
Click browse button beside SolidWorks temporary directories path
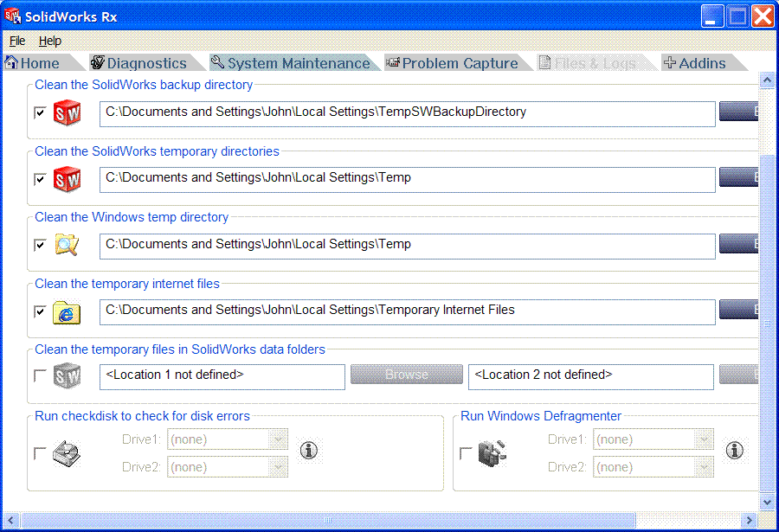(x=739, y=176)
